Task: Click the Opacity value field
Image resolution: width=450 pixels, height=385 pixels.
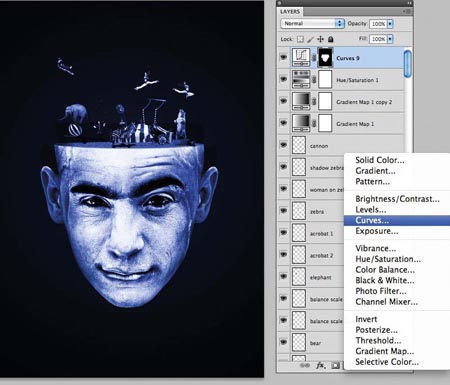Action: (x=378, y=24)
